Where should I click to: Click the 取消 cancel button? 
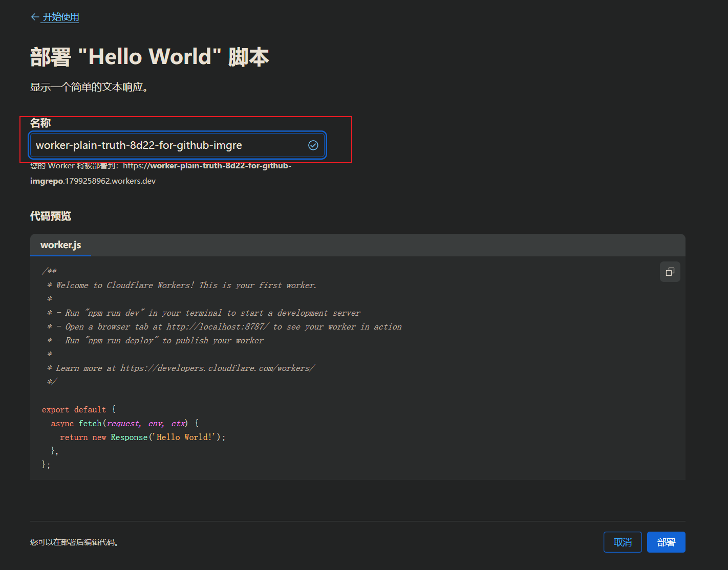pos(623,542)
